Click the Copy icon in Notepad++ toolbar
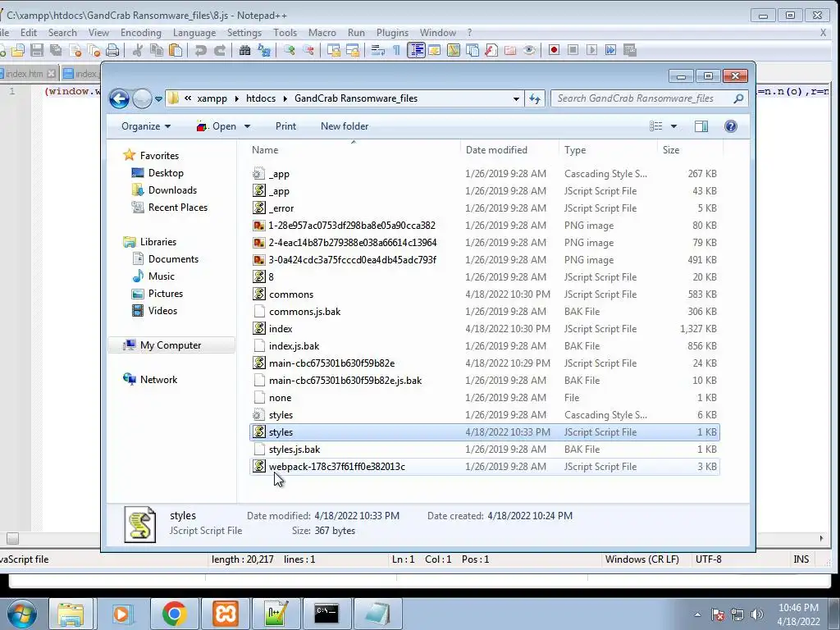The height and width of the screenshot is (630, 840). 157,50
